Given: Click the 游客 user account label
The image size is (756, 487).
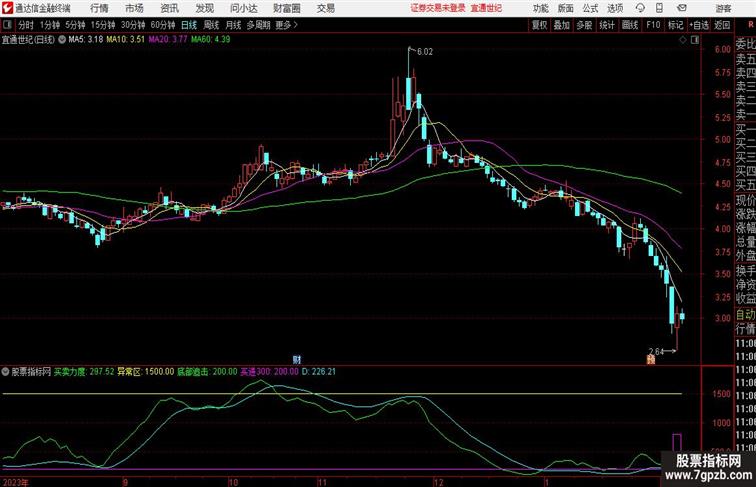Looking at the screenshot, I should pyautogui.click(x=723, y=9).
